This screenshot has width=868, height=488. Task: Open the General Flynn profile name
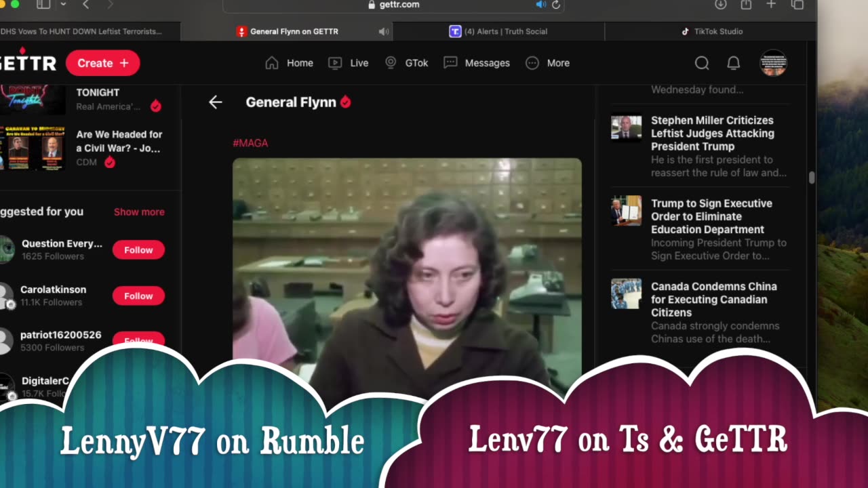click(x=291, y=102)
